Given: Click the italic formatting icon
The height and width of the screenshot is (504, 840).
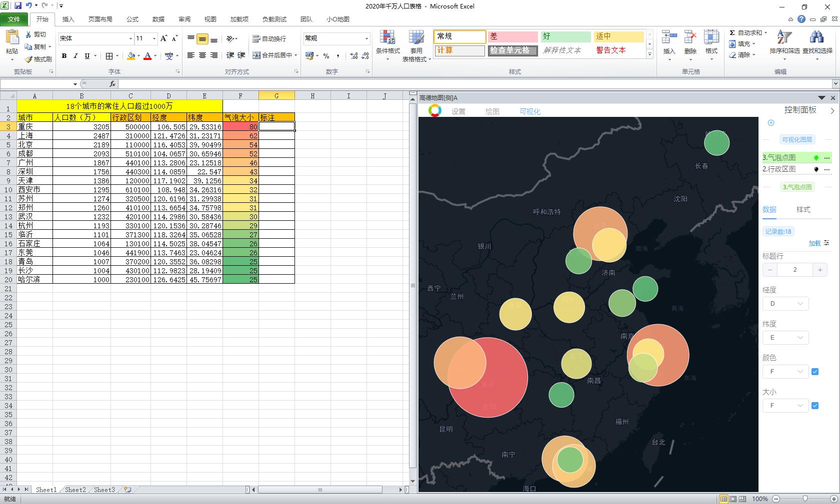Looking at the screenshot, I should [x=75, y=56].
